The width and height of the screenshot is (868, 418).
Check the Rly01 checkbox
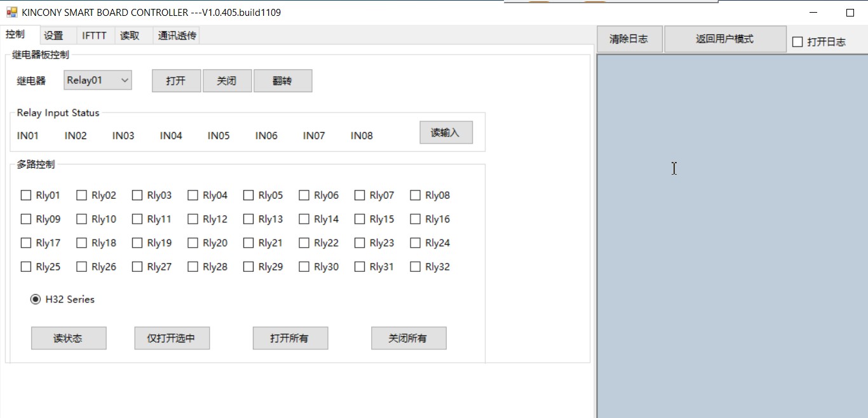[x=26, y=196]
